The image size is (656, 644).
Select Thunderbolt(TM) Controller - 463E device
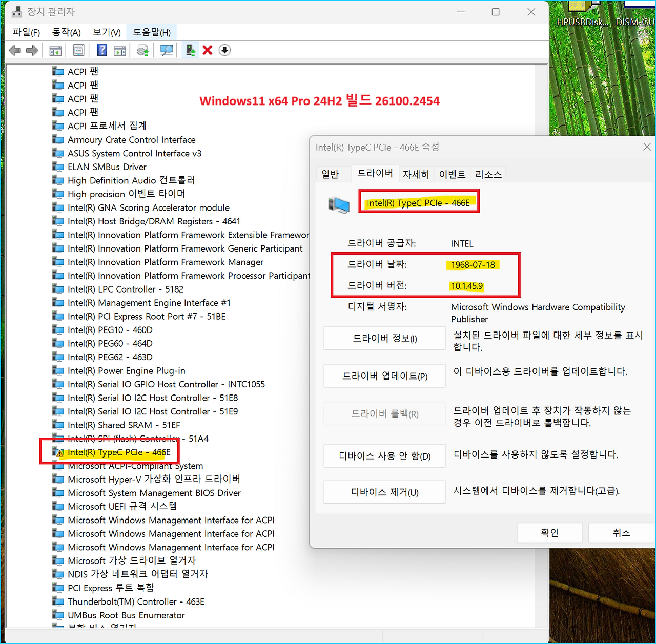pyautogui.click(x=136, y=601)
